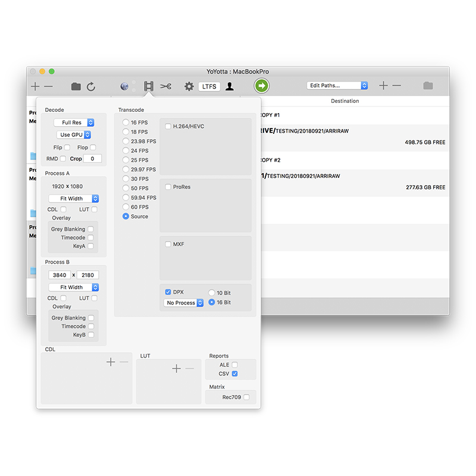Click the Destination column header
This screenshot has height=476, width=476.
(x=345, y=101)
